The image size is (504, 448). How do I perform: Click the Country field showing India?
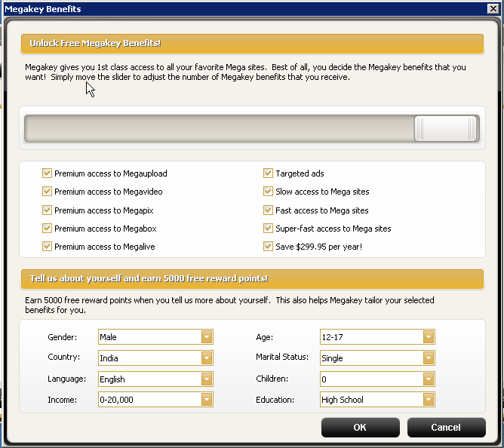click(x=155, y=357)
